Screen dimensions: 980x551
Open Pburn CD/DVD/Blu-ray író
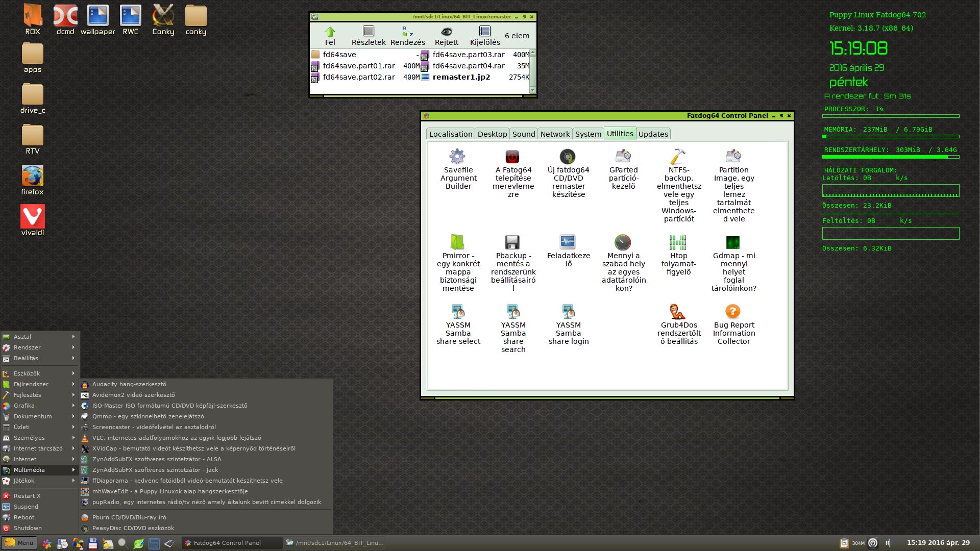(x=206, y=517)
